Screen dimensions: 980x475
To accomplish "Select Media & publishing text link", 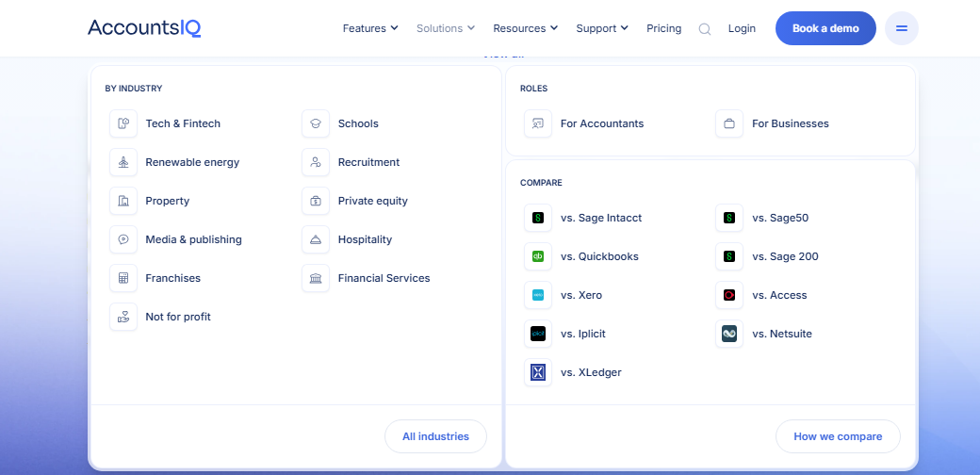I will click(194, 239).
